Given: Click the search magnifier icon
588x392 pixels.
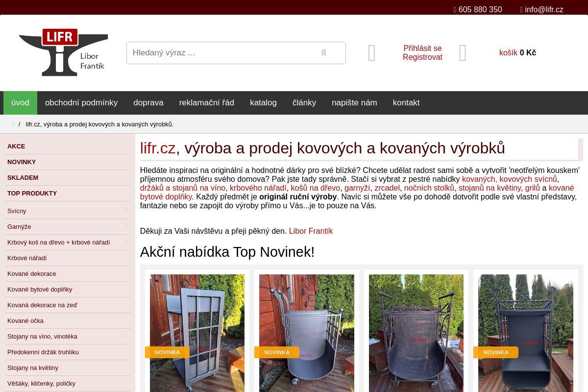Looking at the screenshot, I should (324, 53).
